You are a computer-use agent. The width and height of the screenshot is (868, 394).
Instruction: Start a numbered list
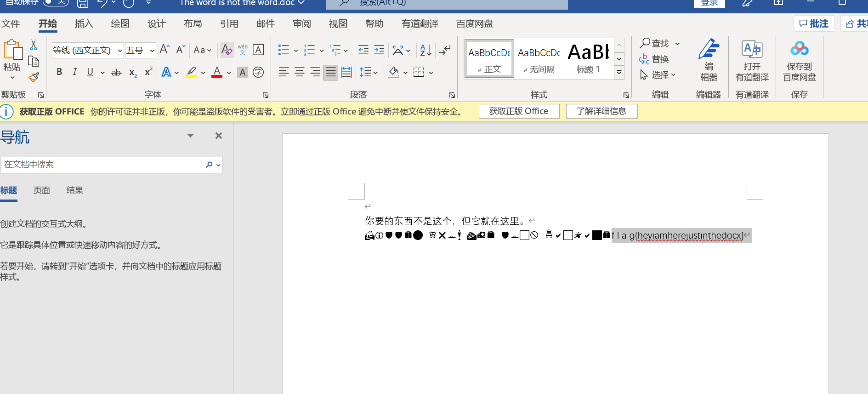309,50
